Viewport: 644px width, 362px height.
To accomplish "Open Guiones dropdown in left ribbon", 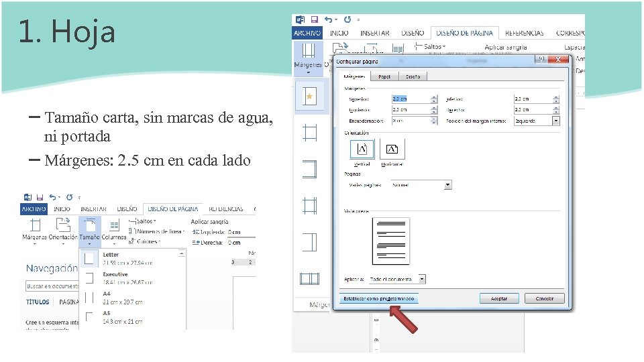I will 145,242.
